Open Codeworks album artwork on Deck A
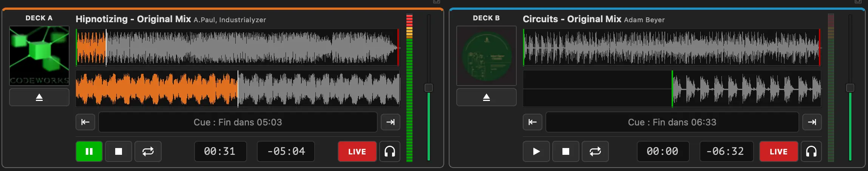Viewport: 868px width, 171px height. tap(39, 56)
